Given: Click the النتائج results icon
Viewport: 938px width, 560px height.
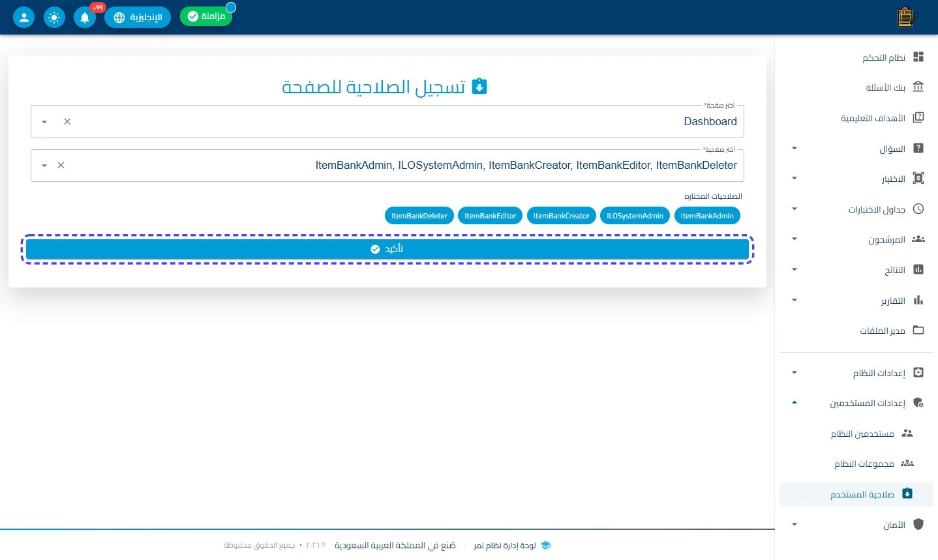Looking at the screenshot, I should tap(918, 270).
